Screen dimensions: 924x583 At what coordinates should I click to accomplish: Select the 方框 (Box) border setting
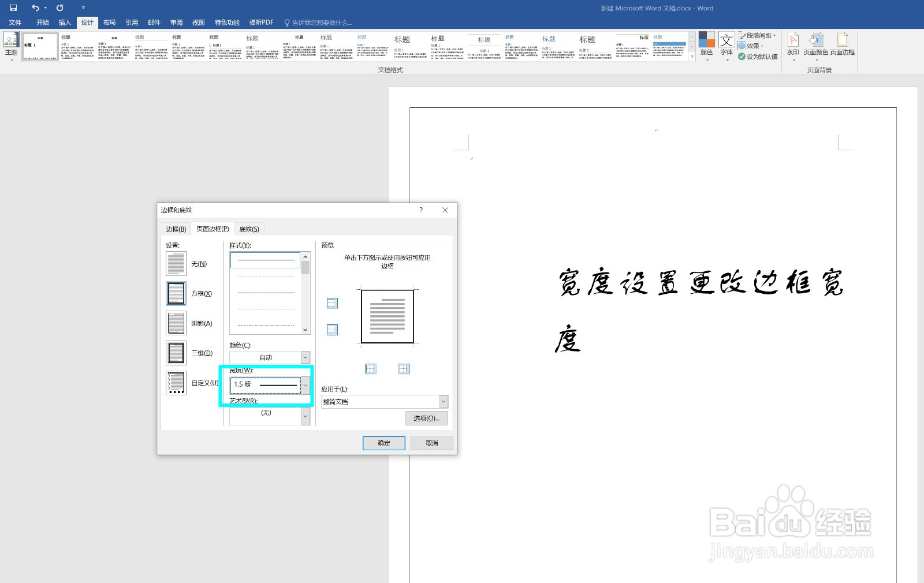(176, 293)
